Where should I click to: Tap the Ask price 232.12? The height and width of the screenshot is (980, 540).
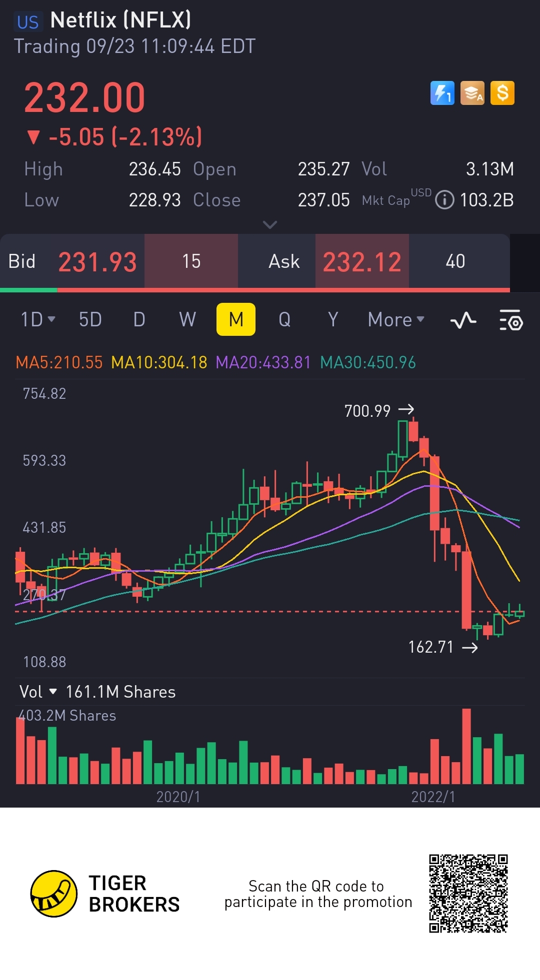tap(362, 262)
